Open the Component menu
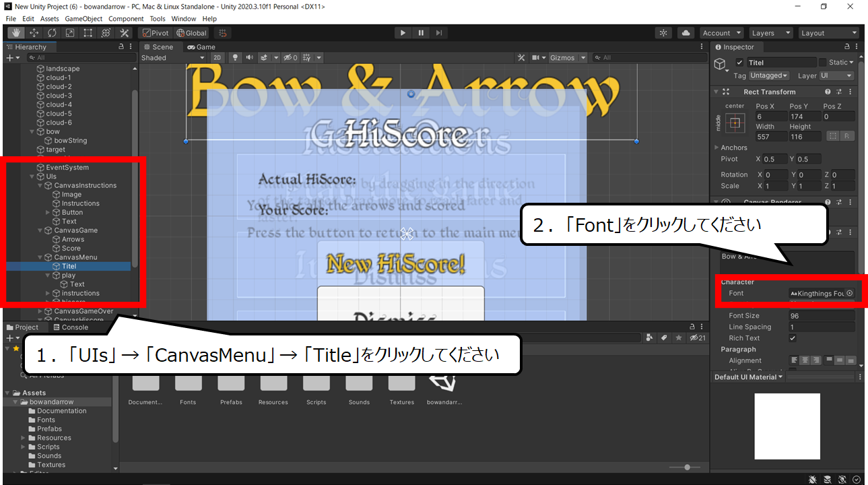 click(x=126, y=19)
